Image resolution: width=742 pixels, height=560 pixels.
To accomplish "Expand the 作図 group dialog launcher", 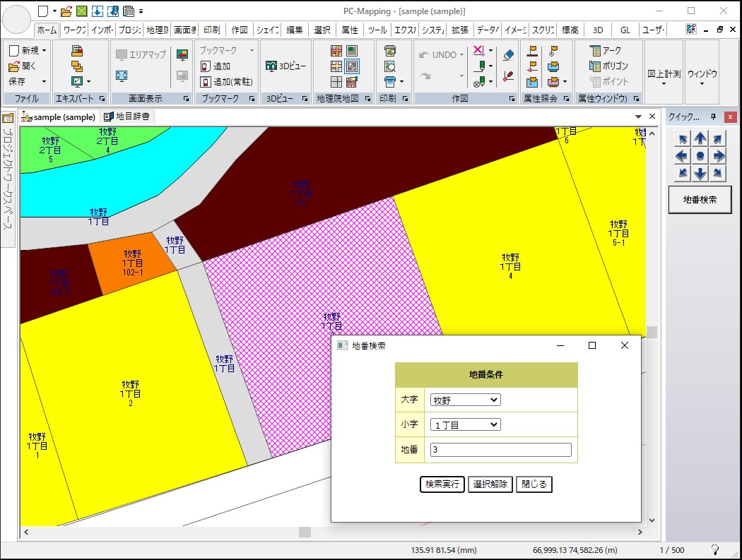I will 512,98.
